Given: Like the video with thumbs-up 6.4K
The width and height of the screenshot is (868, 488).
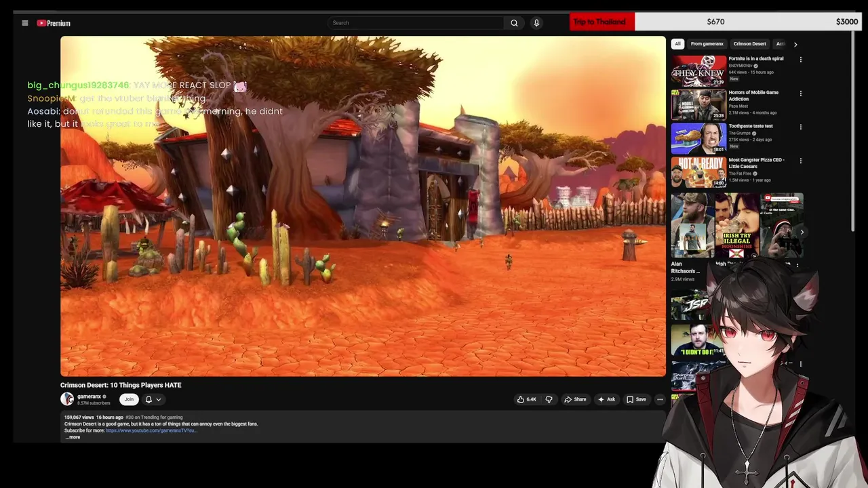Looking at the screenshot, I should tap(527, 399).
